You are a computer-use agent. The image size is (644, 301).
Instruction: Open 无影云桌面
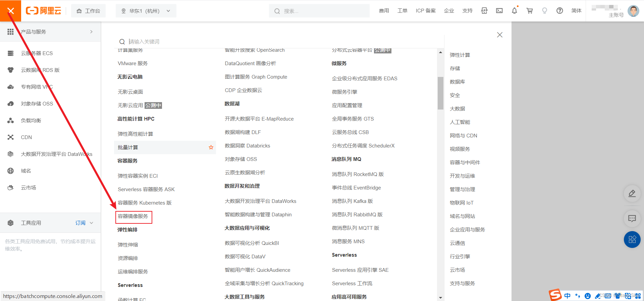tap(130, 92)
